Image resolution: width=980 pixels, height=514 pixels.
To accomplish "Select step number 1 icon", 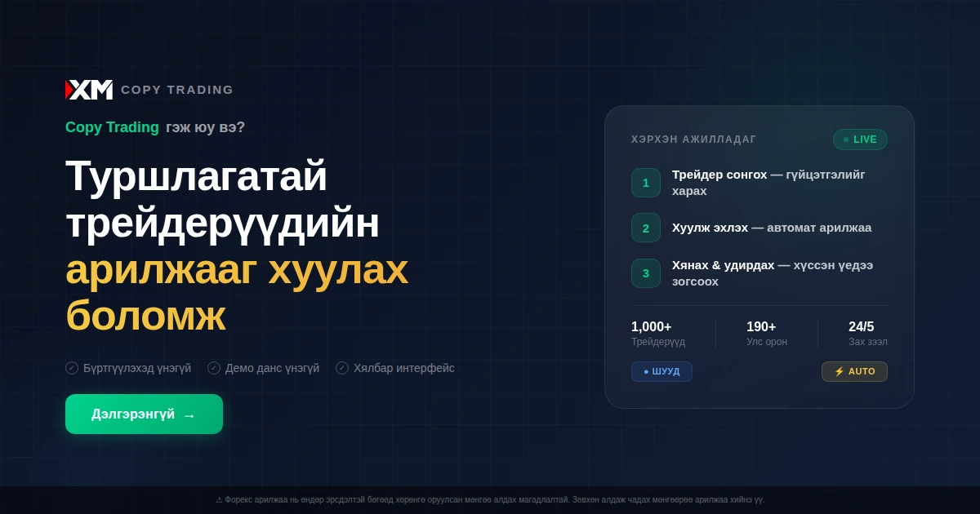I will pyautogui.click(x=646, y=183).
